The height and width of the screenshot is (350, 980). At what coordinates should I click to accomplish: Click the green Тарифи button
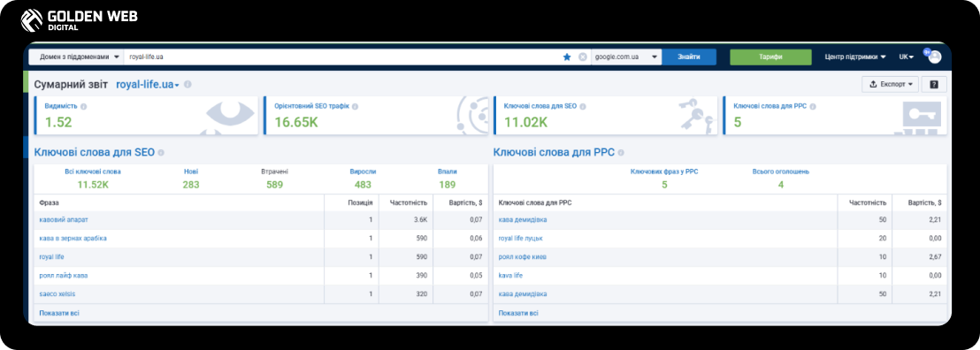[x=770, y=57]
